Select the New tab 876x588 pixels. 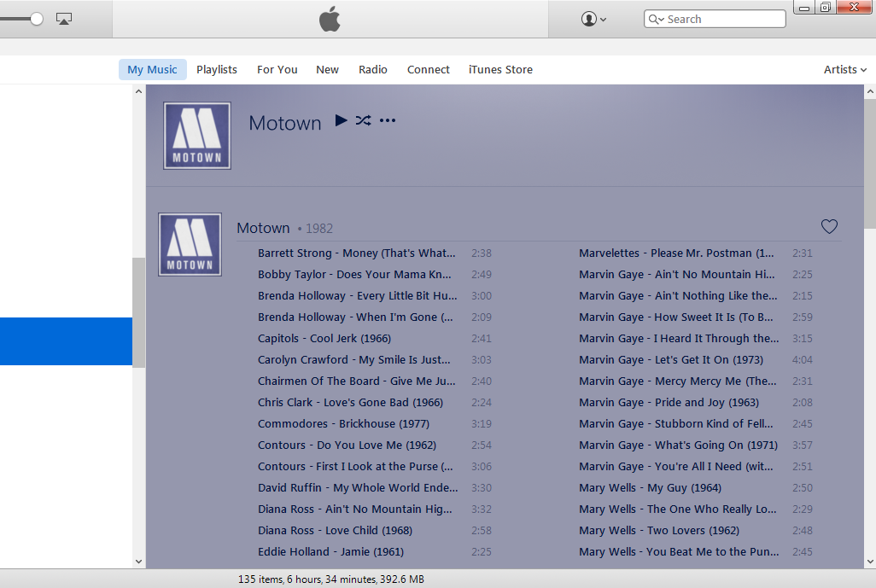point(327,70)
